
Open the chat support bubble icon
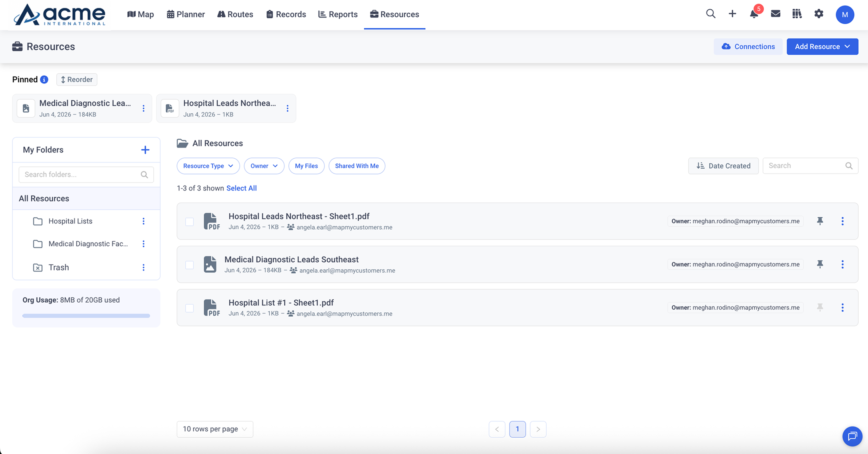tap(852, 436)
